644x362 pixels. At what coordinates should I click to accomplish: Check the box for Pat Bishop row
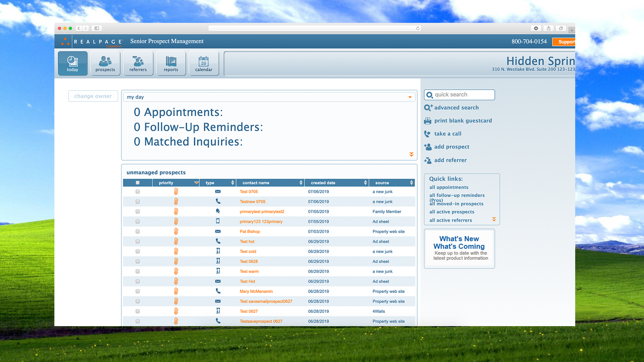(138, 232)
